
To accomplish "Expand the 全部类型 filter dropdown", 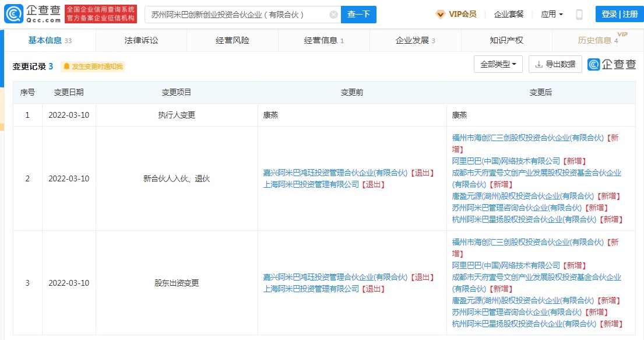I will tap(498, 64).
